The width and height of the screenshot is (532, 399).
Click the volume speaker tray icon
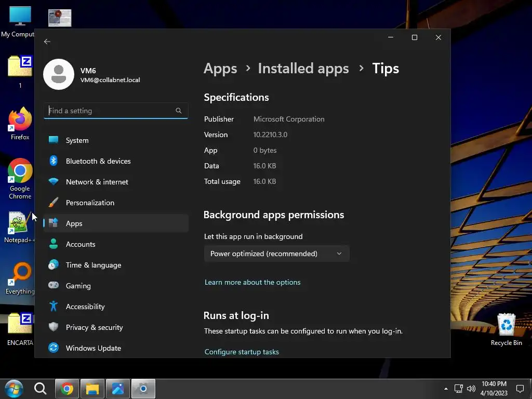click(x=471, y=389)
